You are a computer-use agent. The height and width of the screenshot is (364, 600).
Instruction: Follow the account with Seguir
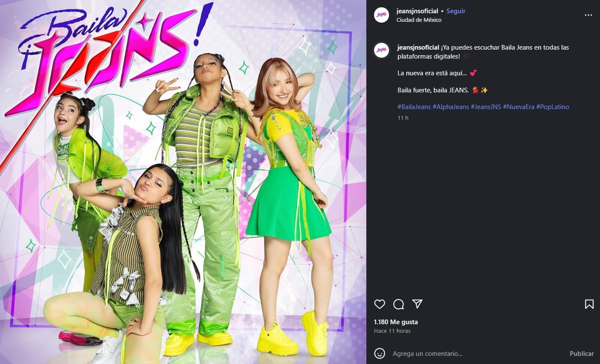[x=456, y=11]
